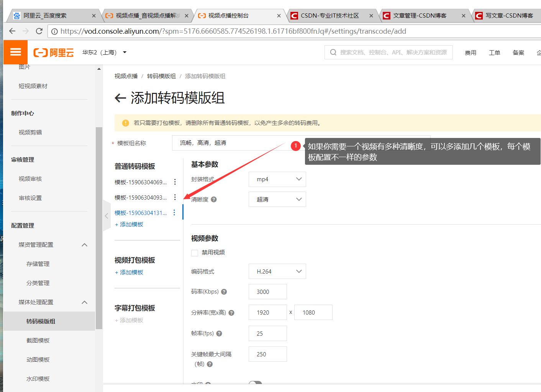Open kebab menu of selected 模板-15906304131 template

(174, 212)
